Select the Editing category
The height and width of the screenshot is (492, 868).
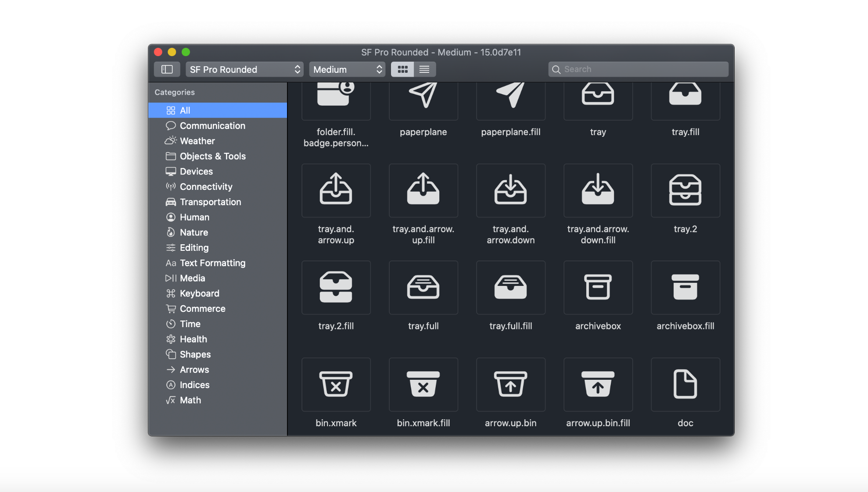(218, 248)
